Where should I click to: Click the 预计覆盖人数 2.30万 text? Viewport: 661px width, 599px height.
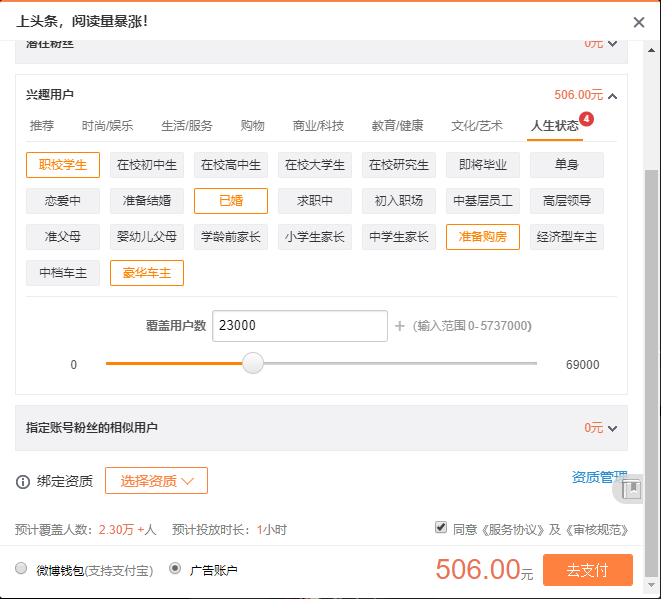[x=86, y=530]
